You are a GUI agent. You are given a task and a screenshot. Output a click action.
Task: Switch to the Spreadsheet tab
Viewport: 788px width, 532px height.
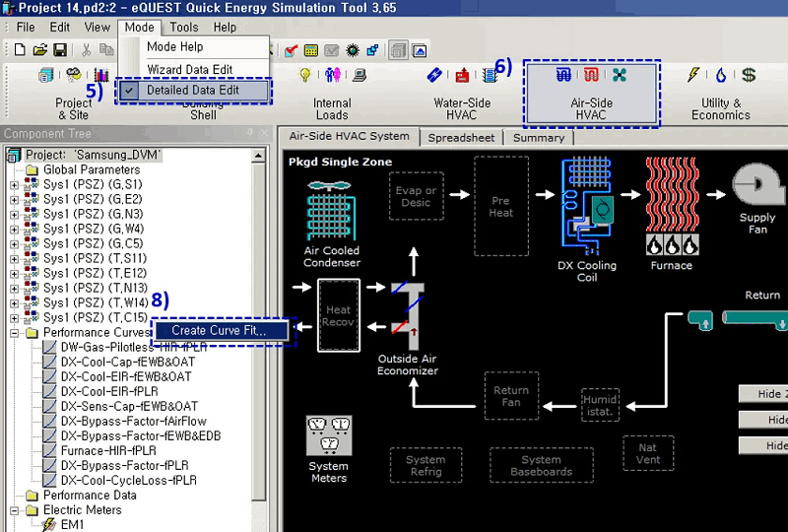pos(461,138)
